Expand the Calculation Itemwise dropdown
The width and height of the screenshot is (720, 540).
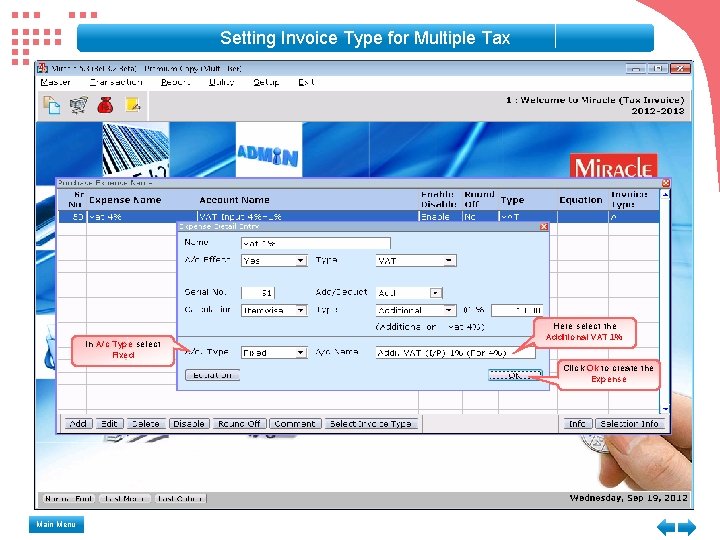tap(300, 310)
